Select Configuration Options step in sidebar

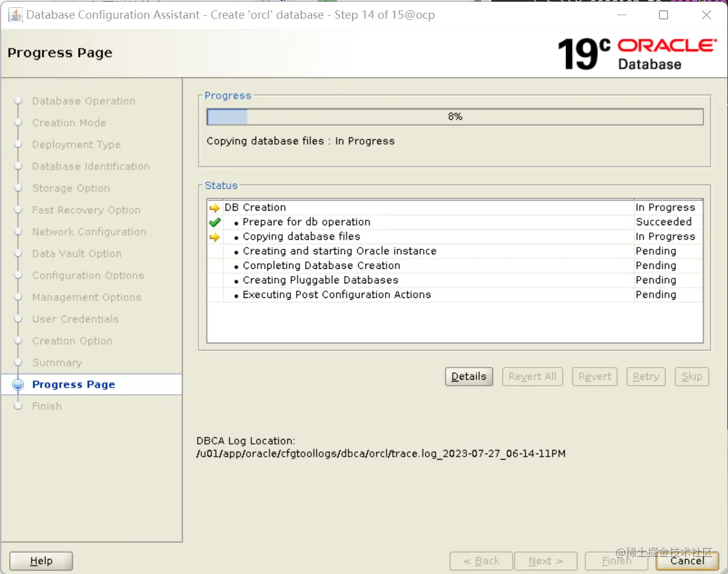pyautogui.click(x=88, y=275)
